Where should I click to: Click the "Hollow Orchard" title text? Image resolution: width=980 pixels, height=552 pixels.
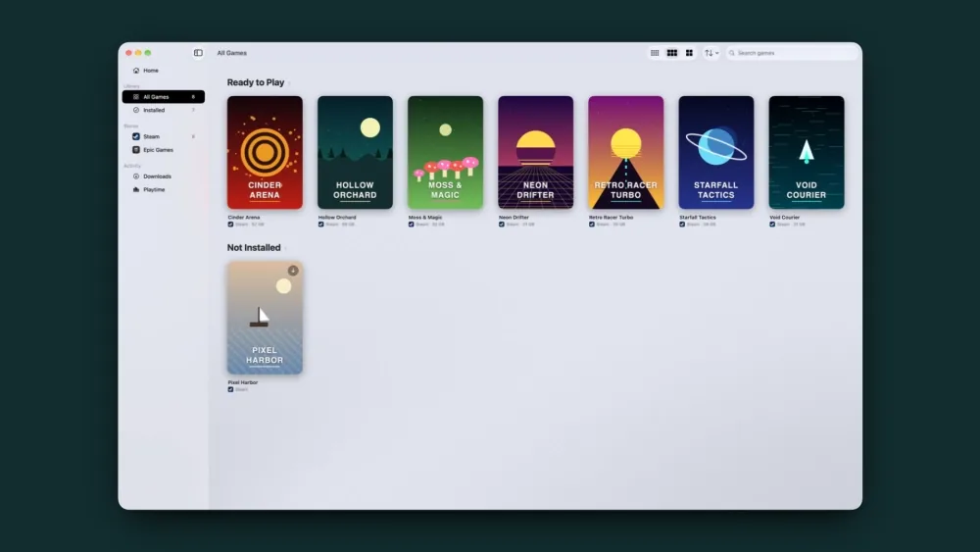(x=337, y=218)
